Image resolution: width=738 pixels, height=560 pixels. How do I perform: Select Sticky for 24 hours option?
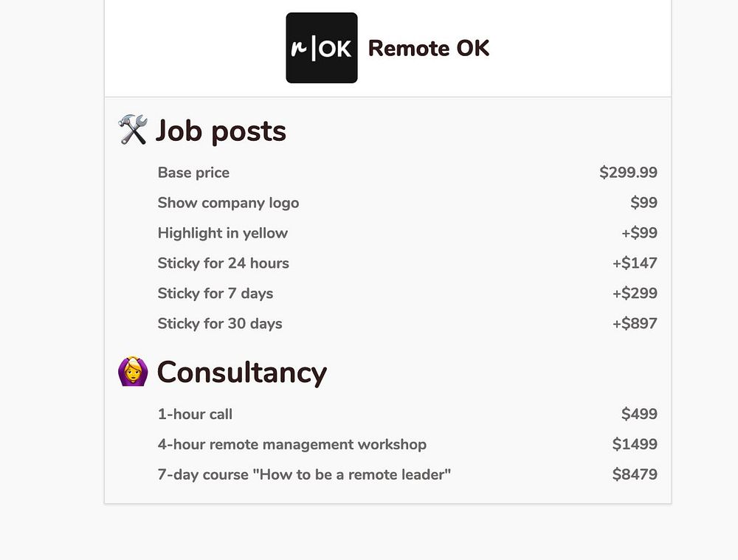(x=223, y=263)
